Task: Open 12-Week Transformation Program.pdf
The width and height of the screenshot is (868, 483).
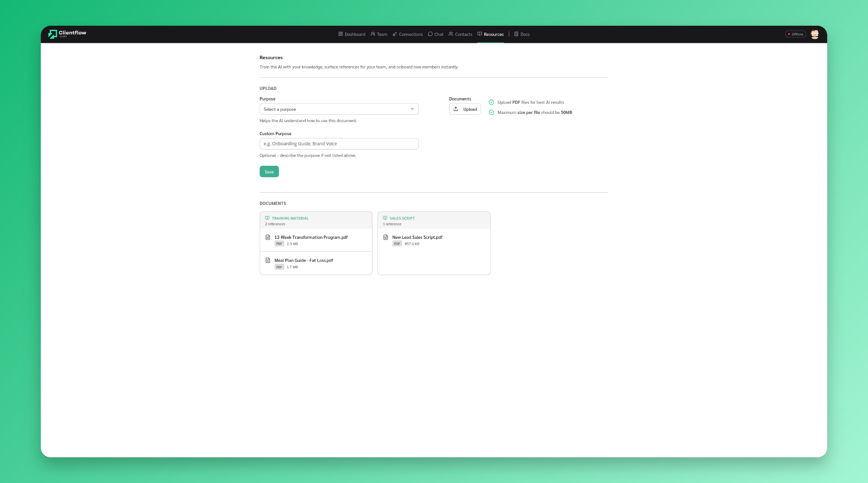Action: point(311,237)
